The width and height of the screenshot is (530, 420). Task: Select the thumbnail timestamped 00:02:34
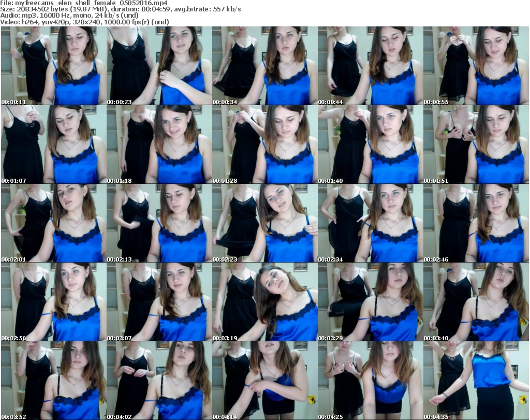371,223
